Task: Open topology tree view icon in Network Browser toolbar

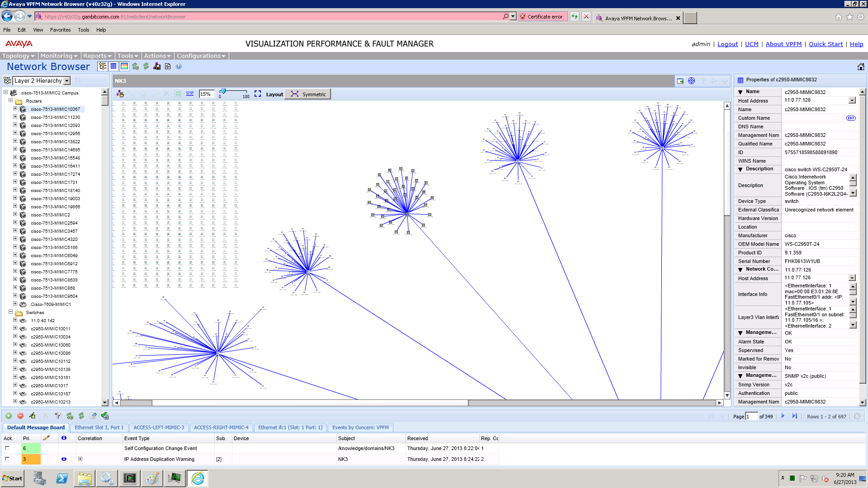Action: click(103, 66)
